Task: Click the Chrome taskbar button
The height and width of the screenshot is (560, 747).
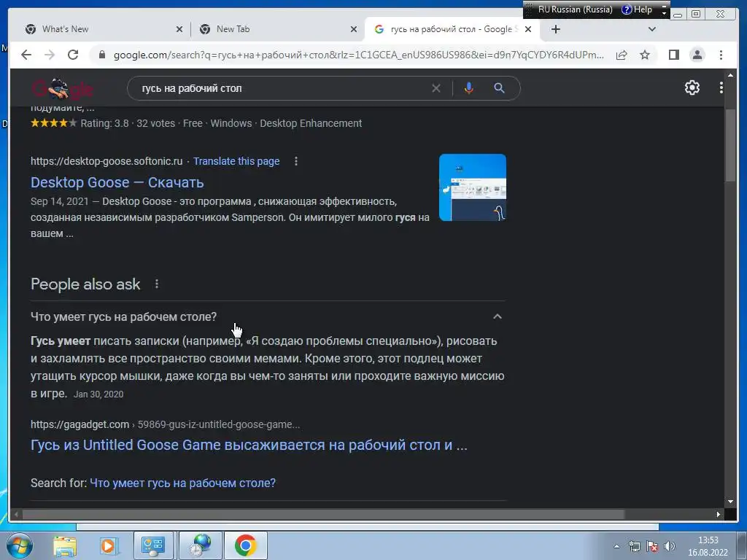Action: [245, 545]
